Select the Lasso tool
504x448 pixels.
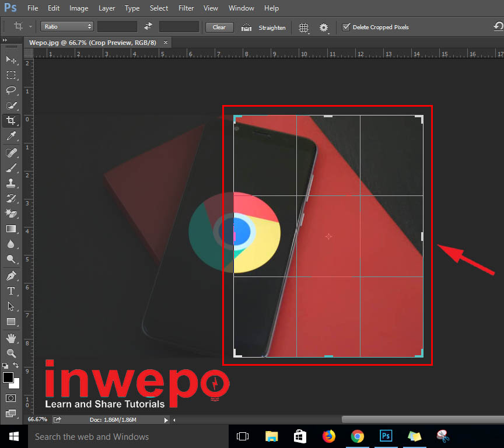click(11, 90)
